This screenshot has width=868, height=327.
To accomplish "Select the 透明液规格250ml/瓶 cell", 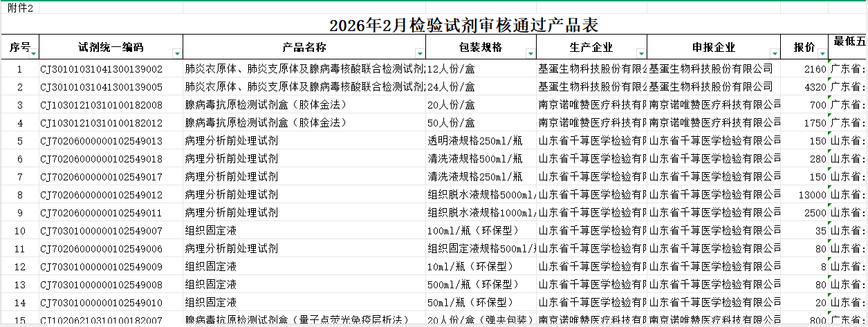I will coord(481,141).
